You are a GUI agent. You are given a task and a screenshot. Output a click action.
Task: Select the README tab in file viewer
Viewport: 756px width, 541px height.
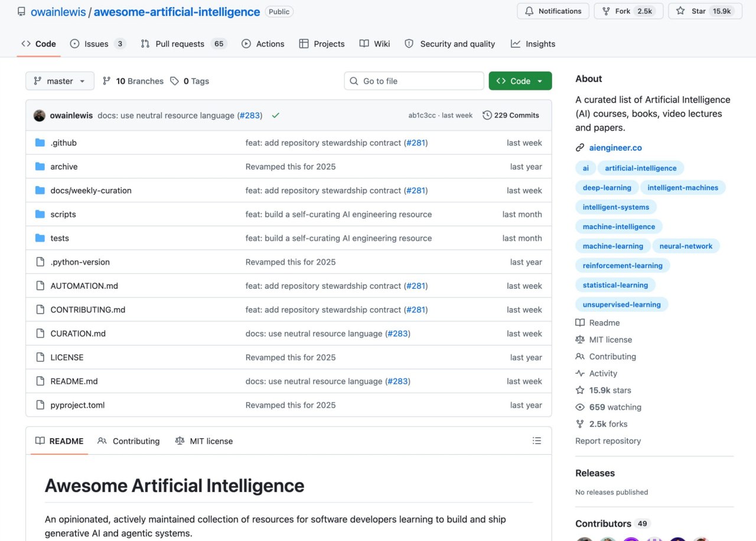[x=59, y=441]
